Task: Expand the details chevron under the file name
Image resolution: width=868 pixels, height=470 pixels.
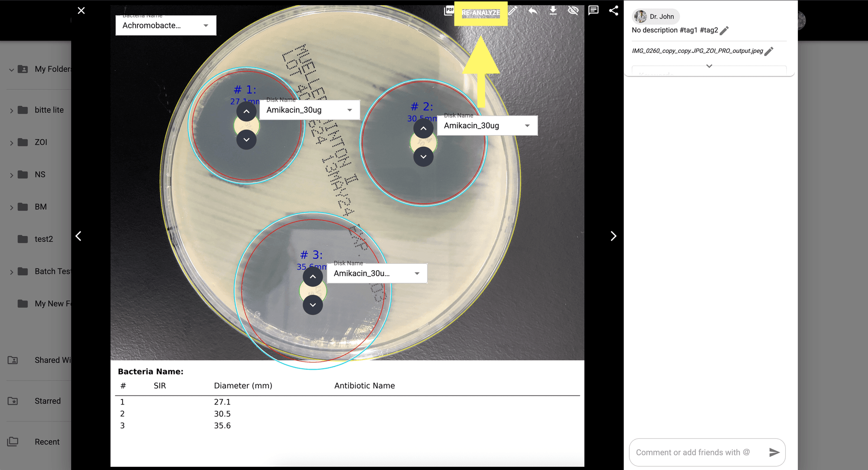Action: click(x=709, y=66)
